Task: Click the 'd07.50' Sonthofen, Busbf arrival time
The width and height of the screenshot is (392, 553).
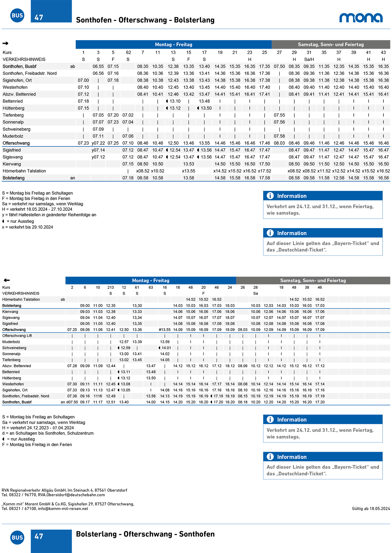Action: [x=72, y=402]
